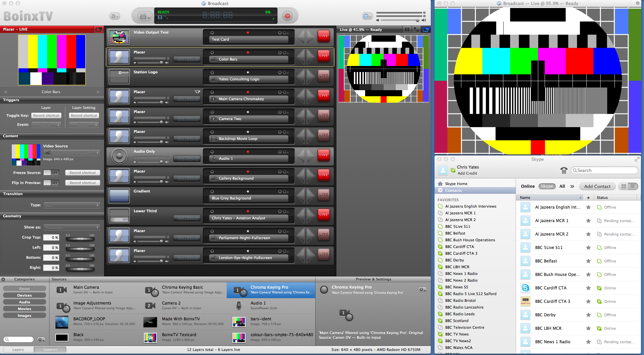Image resolution: width=644 pixels, height=355 pixels.
Task: Click the Skype Home house icon
Action: coord(440,184)
